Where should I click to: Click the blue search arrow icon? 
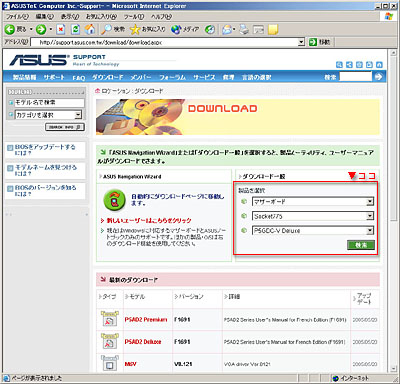click(x=378, y=77)
